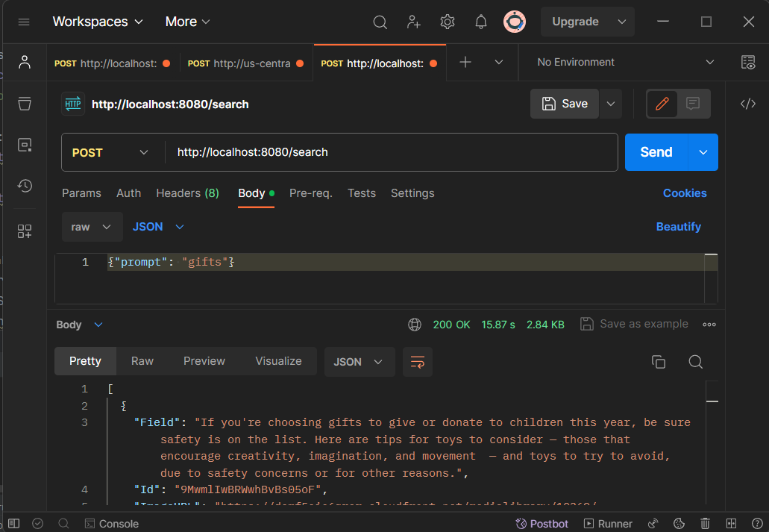769x532 pixels.
Task: Open environment quick look icon
Action: click(748, 63)
